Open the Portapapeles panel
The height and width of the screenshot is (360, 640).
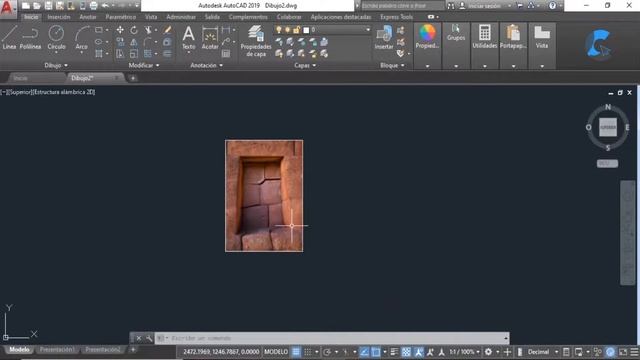(x=513, y=37)
